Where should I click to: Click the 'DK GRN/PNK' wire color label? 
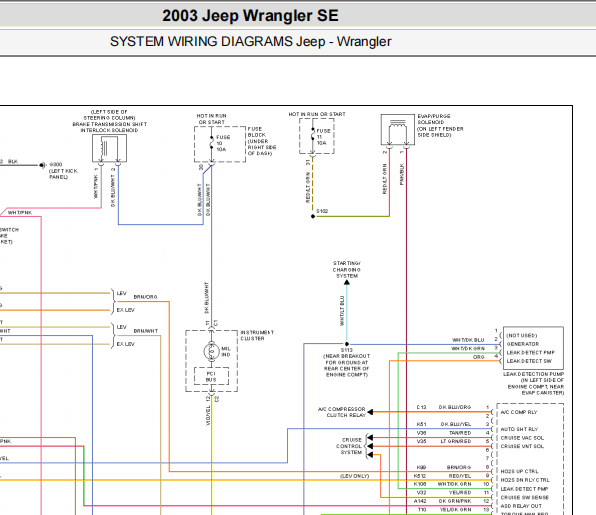(455, 501)
